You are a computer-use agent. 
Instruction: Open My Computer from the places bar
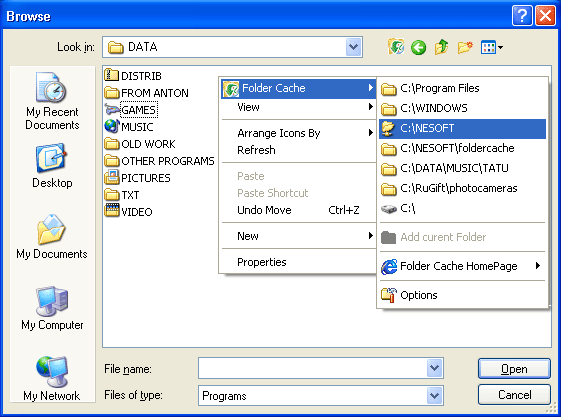[52, 308]
